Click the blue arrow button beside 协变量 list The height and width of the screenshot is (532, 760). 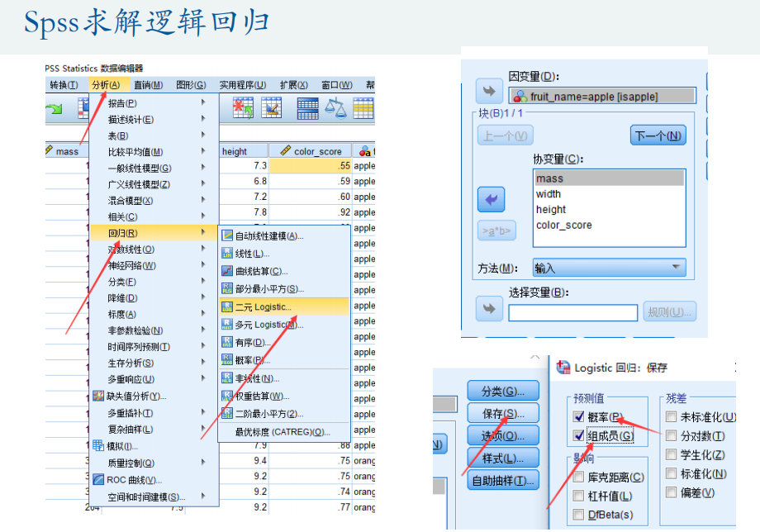click(x=491, y=200)
